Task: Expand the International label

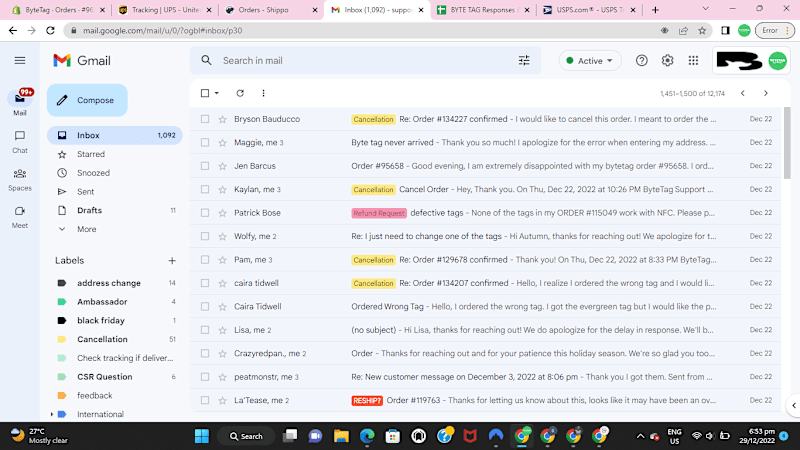Action: [x=52, y=415]
